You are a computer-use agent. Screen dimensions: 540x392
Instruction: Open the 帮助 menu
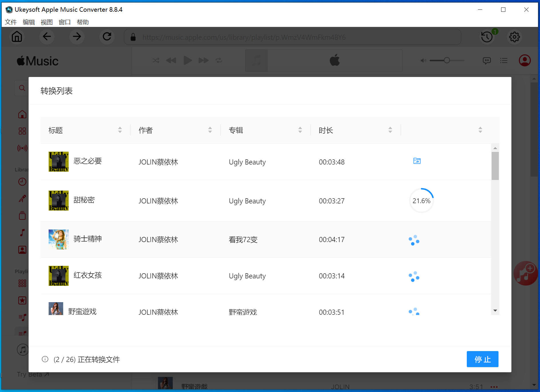tap(83, 22)
